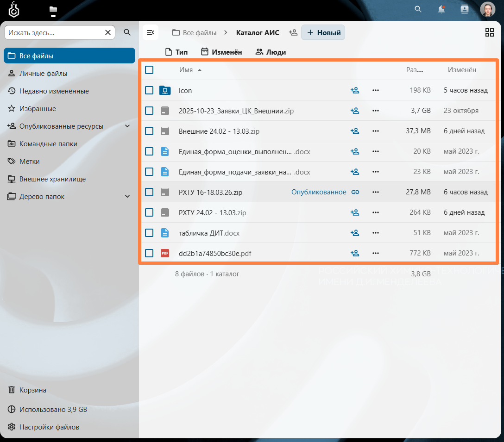Click share icon for Icon folder

(x=355, y=90)
